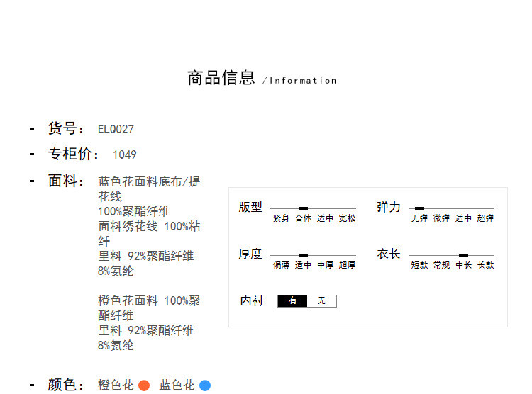Image resolution: width=532 pixels, height=394 pixels.
Task: Select 超厚 on the 厚度 scale
Action: 347,265
